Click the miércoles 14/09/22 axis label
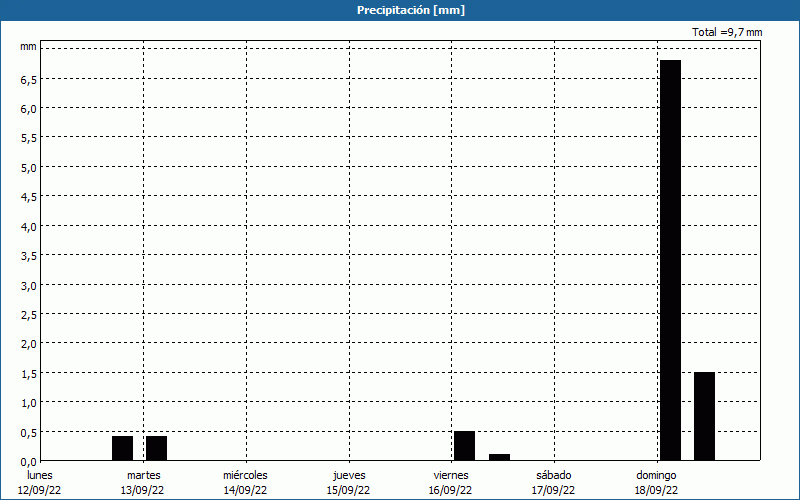Screen dimensions: 800x500 [245, 483]
